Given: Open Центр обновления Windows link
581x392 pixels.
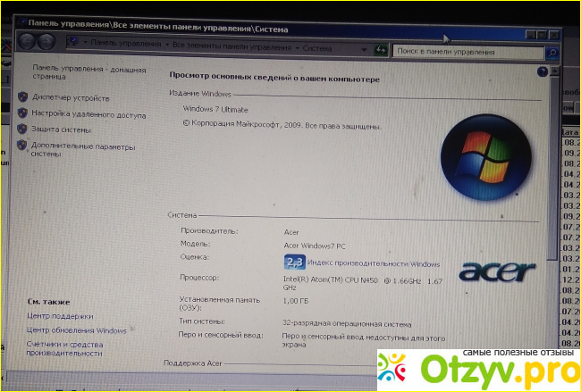Looking at the screenshot, I should coord(77,330).
